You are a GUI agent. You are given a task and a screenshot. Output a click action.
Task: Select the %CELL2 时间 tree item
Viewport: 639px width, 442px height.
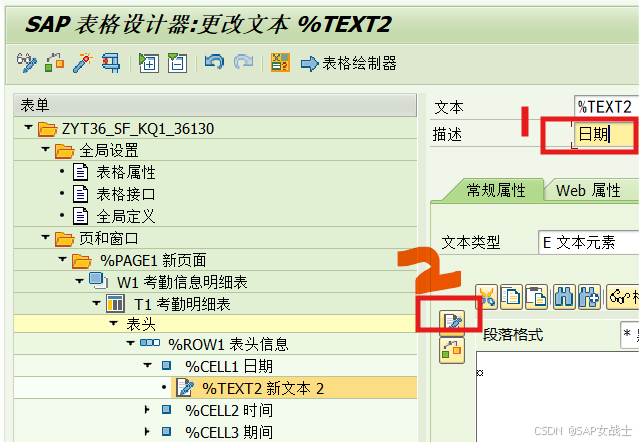[x=229, y=410]
